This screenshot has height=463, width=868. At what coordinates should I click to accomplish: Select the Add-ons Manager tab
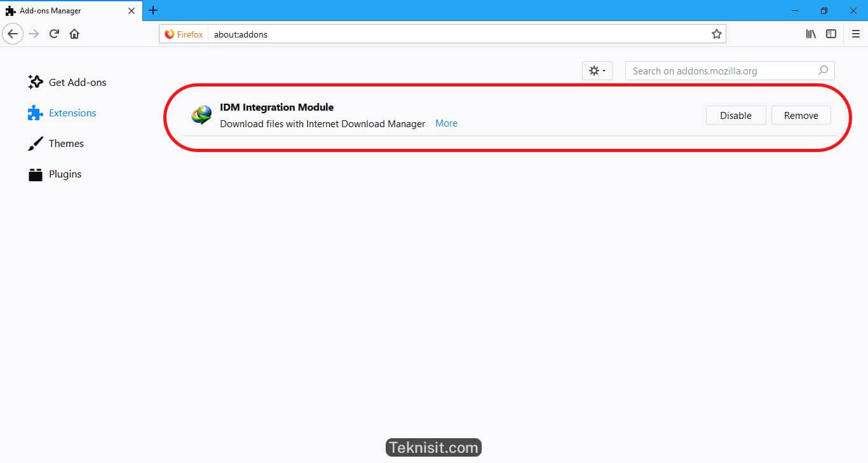click(71, 11)
